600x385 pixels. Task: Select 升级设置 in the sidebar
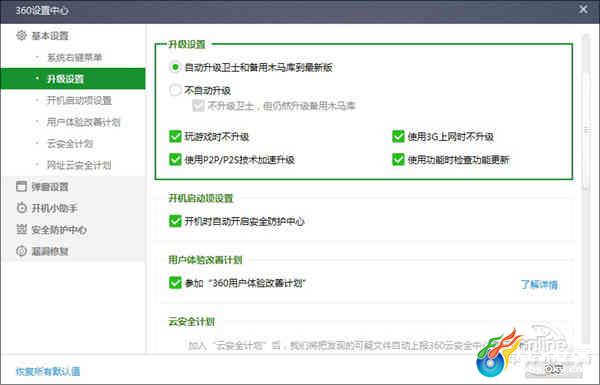73,78
